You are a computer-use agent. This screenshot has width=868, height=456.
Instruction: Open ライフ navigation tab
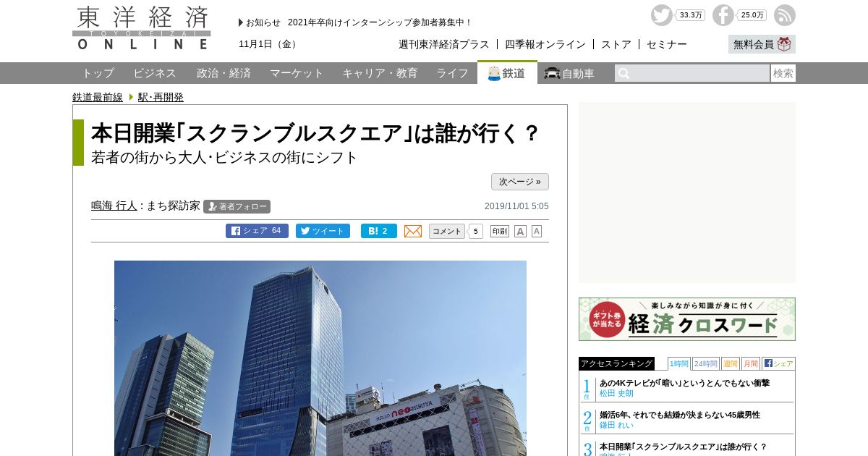click(452, 73)
